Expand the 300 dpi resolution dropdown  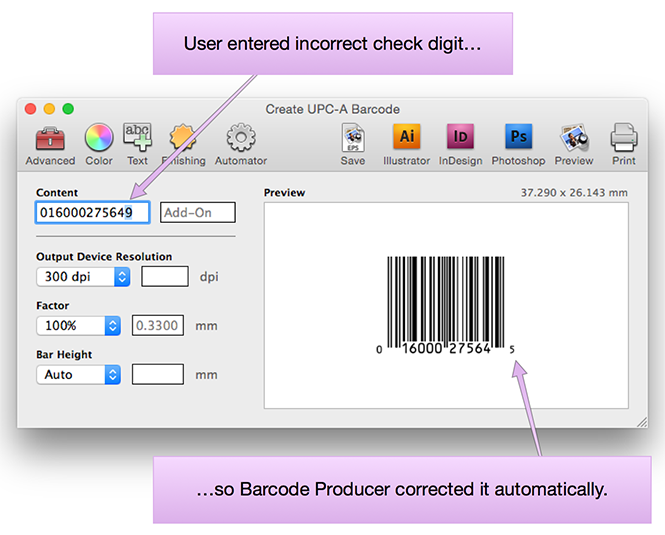pos(83,277)
